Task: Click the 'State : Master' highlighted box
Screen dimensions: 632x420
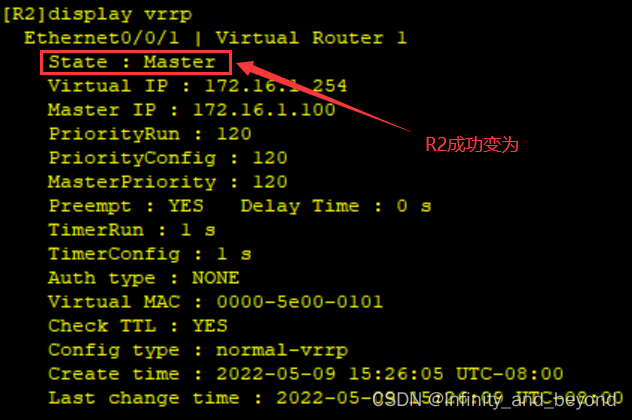Action: pos(136,62)
